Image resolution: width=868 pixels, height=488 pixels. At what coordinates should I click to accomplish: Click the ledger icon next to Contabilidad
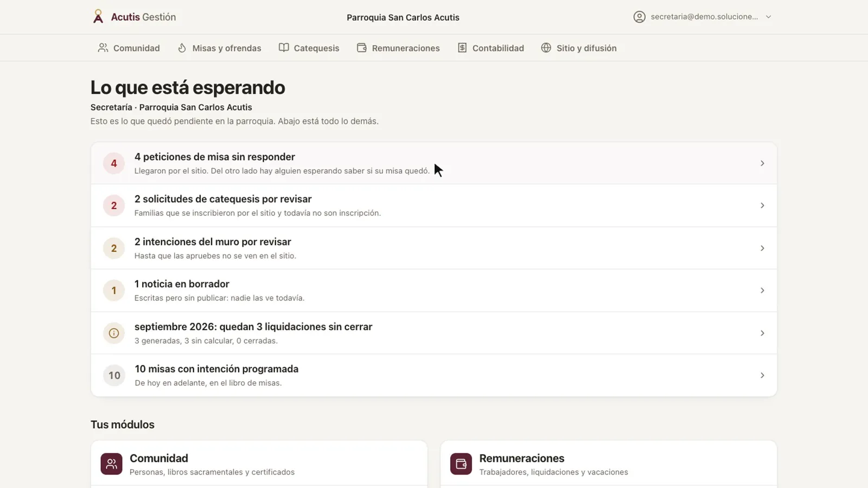tap(462, 48)
